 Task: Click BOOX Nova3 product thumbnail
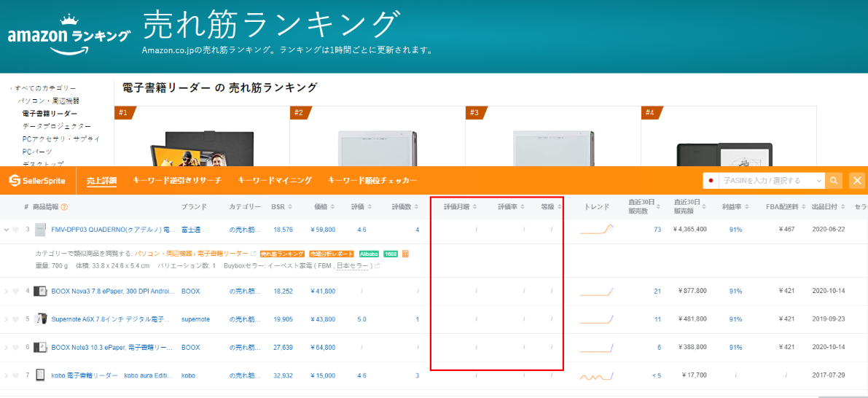pyautogui.click(x=39, y=291)
